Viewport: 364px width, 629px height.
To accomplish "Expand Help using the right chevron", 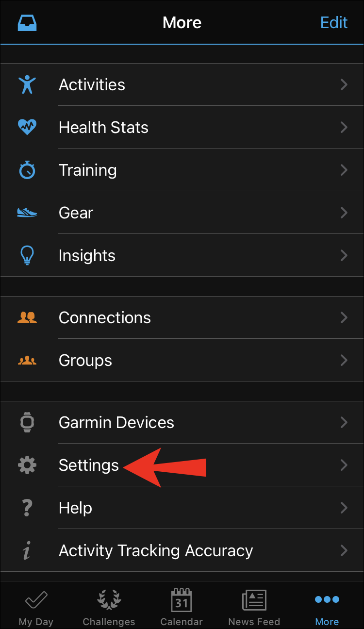I will 344,508.
